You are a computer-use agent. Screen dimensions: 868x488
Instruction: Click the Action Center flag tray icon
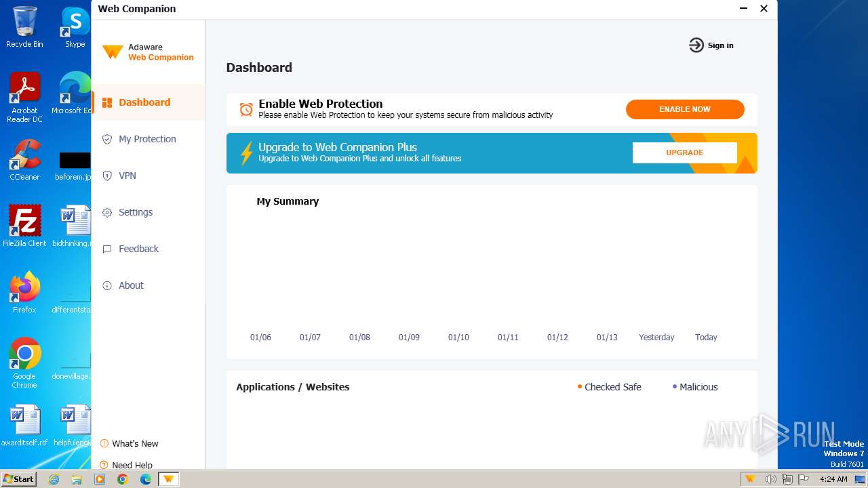point(804,479)
